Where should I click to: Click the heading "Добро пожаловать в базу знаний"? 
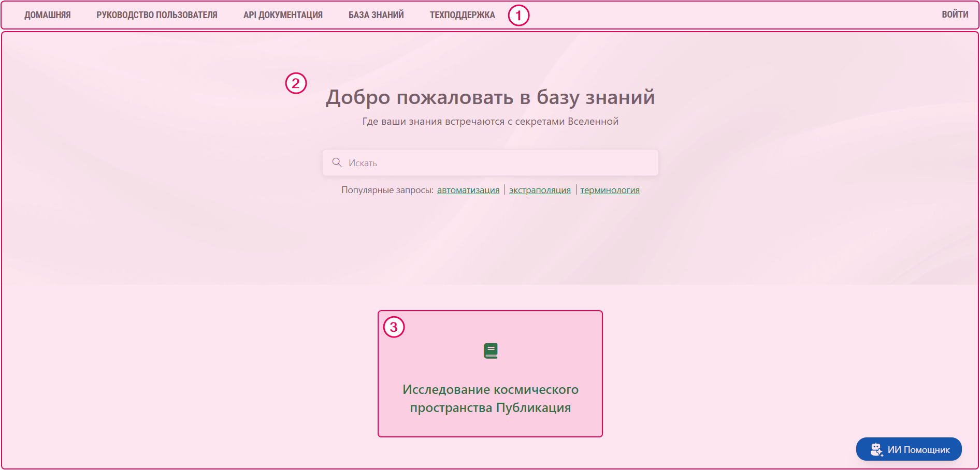click(x=490, y=97)
